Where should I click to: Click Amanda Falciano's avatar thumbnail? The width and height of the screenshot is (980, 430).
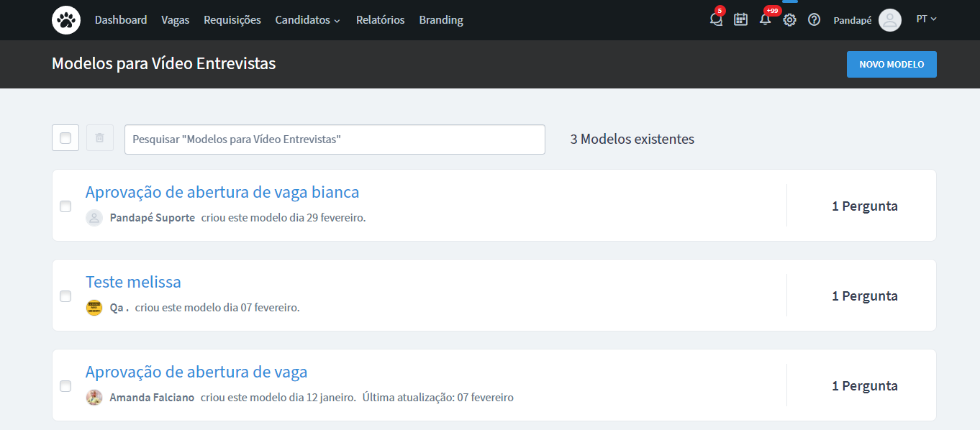click(94, 397)
